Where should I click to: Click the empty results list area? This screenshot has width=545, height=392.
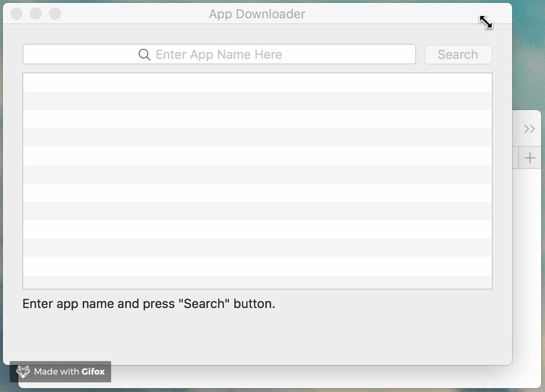(258, 181)
